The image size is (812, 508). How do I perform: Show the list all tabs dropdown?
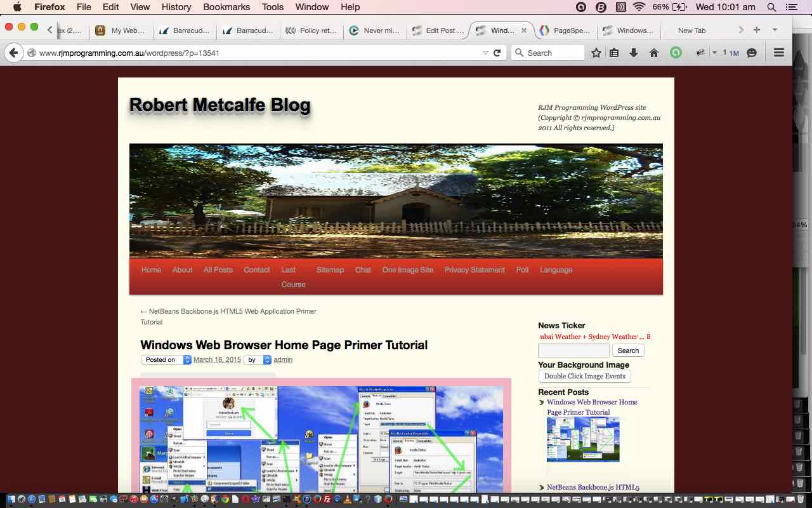coord(775,30)
